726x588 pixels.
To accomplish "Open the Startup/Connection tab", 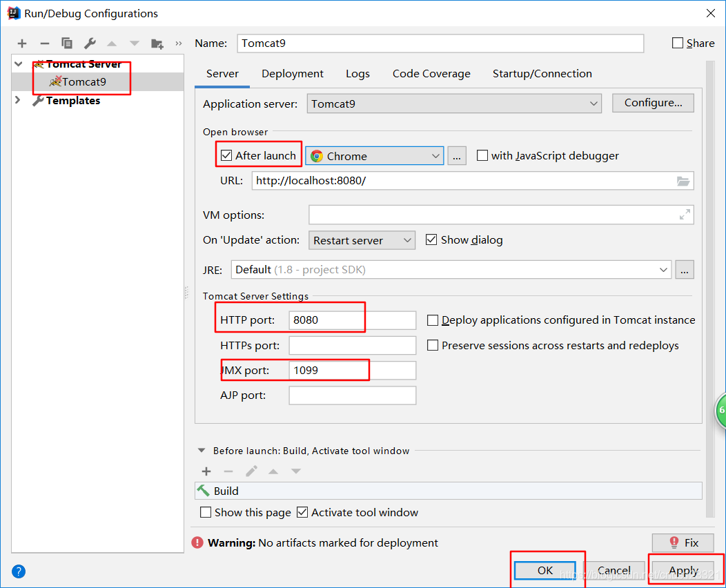I will point(542,74).
